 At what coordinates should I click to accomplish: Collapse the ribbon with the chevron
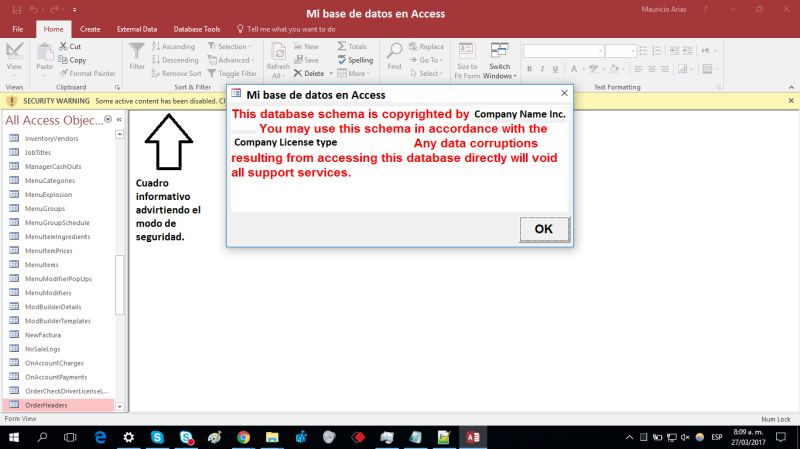(x=791, y=87)
